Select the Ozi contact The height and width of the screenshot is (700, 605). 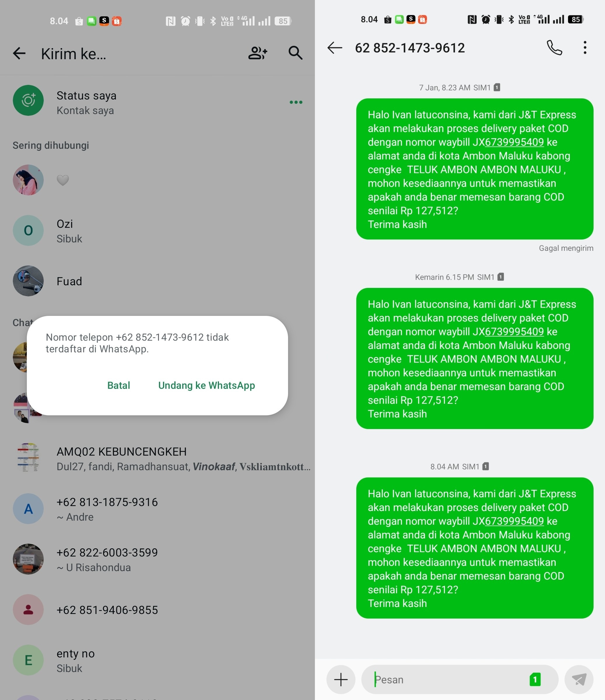pos(157,231)
